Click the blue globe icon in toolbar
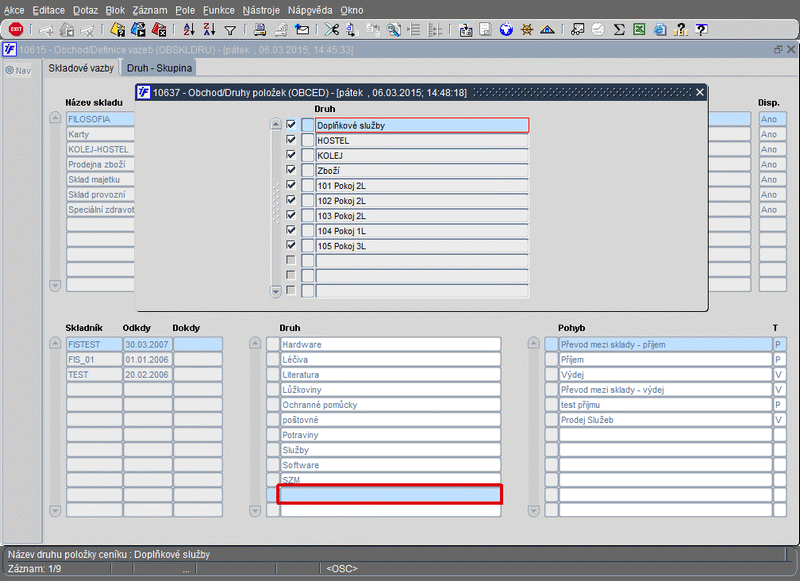Screen dimensions: 800x581 506,30
